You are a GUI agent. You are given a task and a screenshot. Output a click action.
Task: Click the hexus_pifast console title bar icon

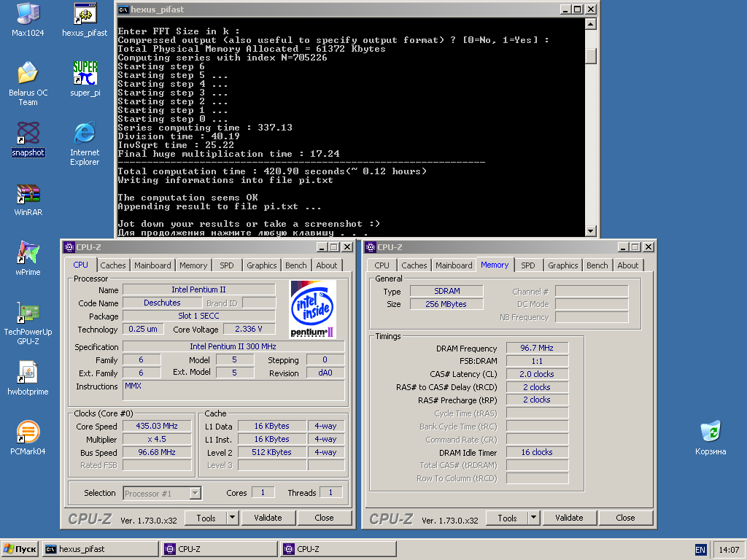pos(123,9)
